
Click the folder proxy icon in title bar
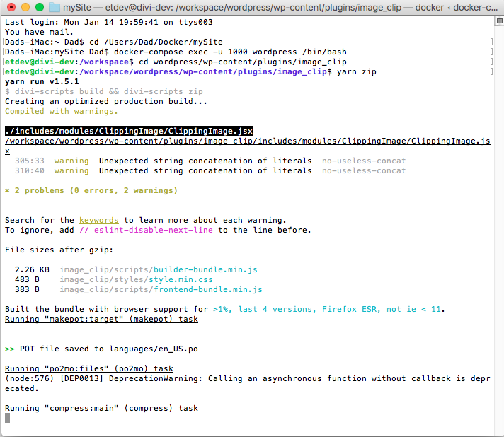point(55,7)
